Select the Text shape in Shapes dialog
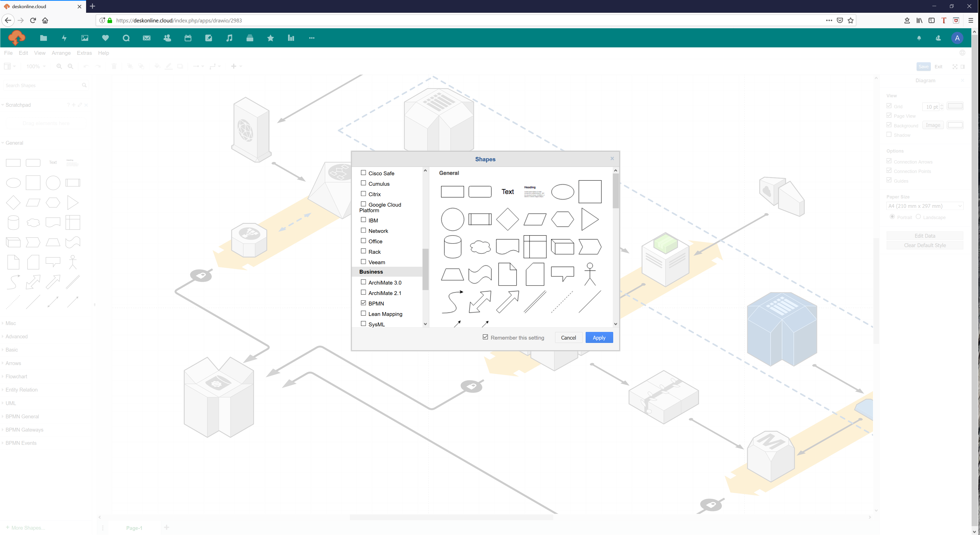 507,192
